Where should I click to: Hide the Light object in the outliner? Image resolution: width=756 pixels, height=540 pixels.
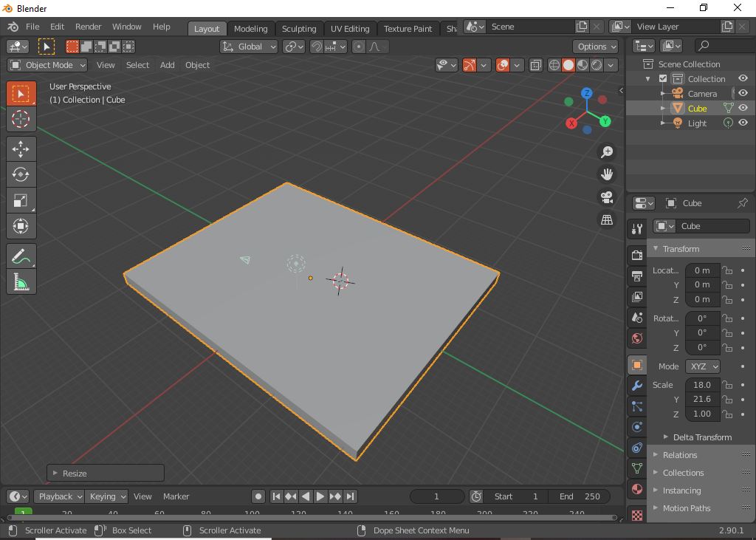(x=743, y=123)
